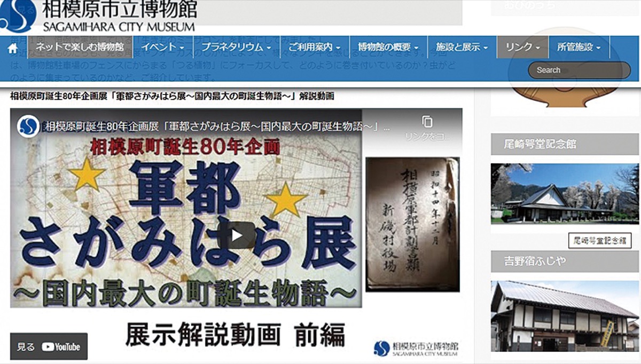Click the museum logo at video bottom right

416,348
